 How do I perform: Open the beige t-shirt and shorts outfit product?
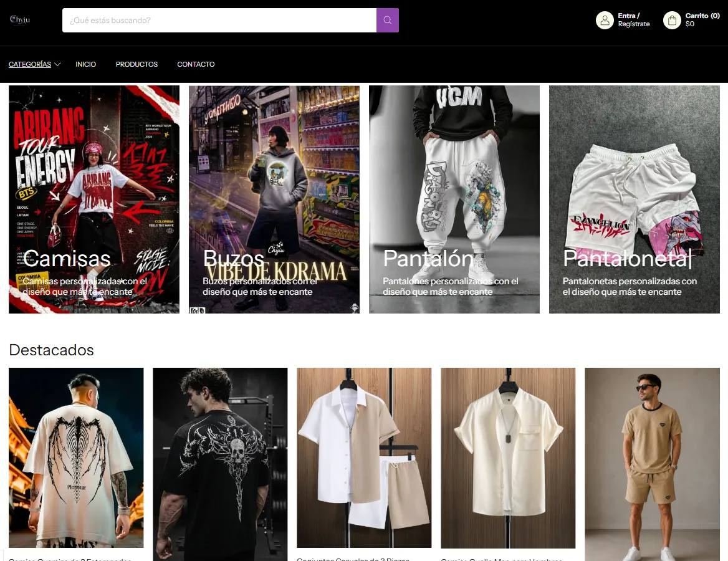click(653, 464)
